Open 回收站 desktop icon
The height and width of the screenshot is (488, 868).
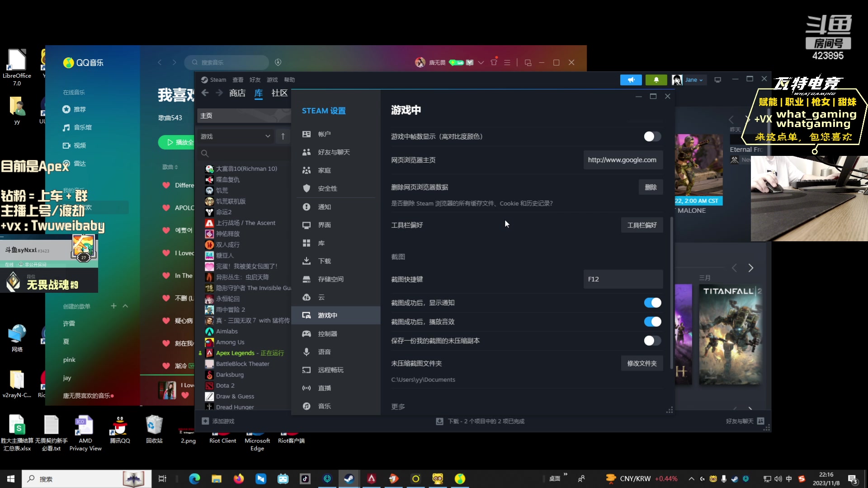(154, 429)
